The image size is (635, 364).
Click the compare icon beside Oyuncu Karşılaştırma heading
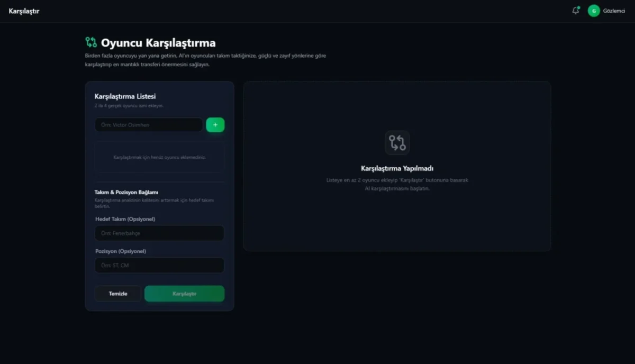(91, 42)
